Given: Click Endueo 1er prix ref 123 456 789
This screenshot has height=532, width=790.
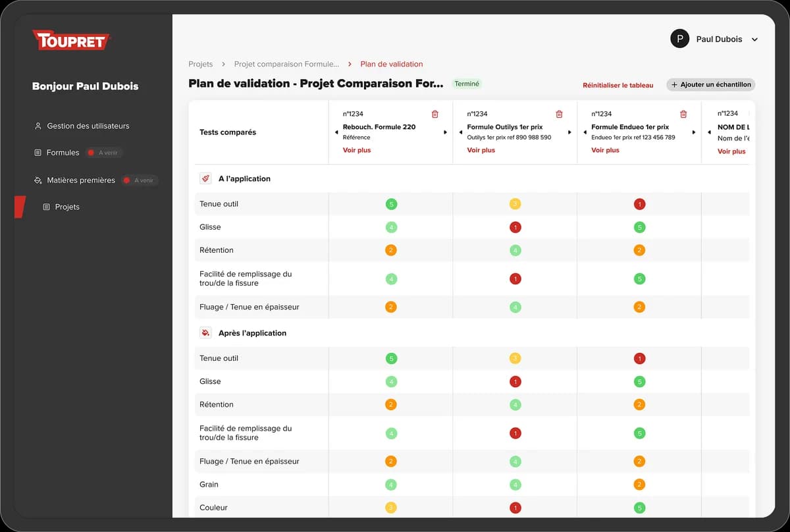Looking at the screenshot, I should click(x=633, y=138).
